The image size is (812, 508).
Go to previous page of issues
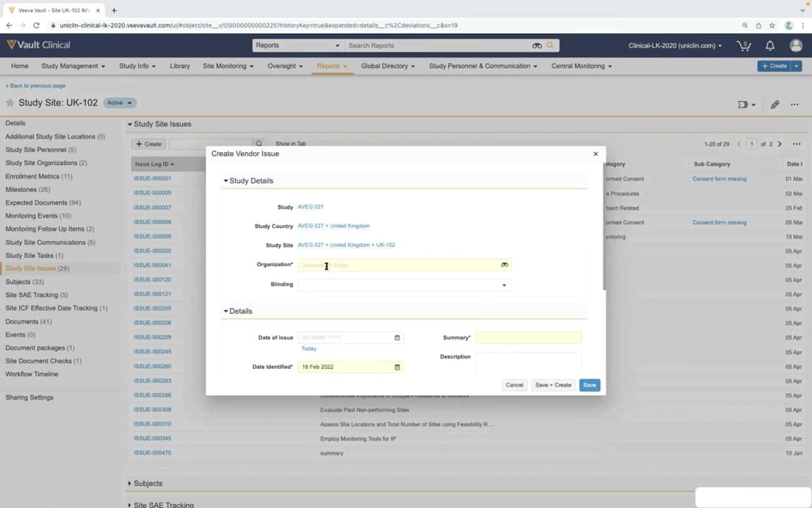[739, 144]
